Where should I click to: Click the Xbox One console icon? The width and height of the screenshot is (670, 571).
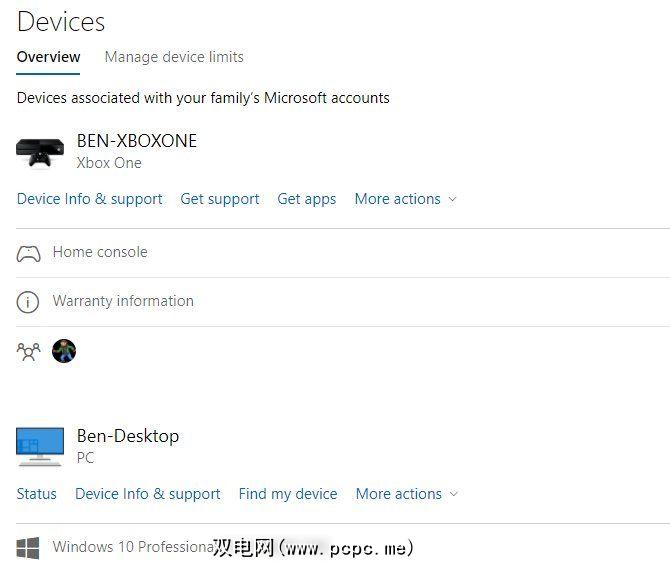[x=40, y=151]
